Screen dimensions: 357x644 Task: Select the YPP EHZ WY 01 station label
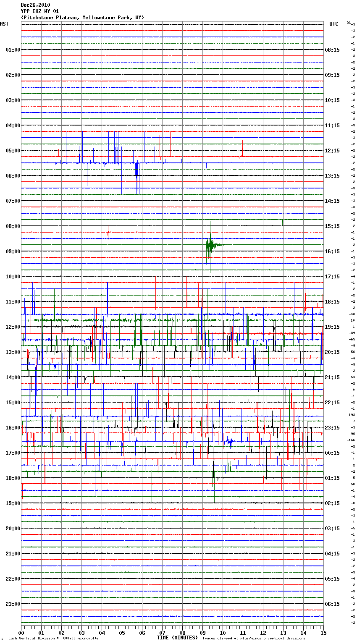[40, 11]
